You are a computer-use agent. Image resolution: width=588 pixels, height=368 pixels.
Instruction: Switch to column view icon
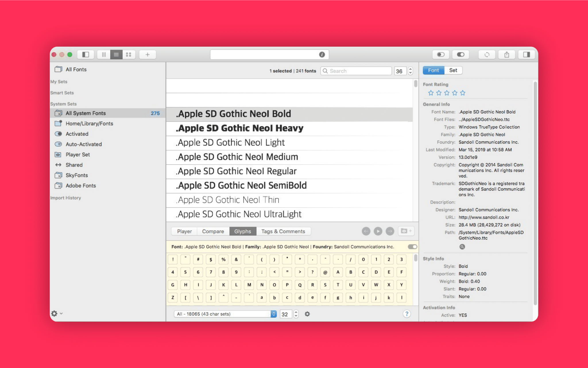point(104,55)
